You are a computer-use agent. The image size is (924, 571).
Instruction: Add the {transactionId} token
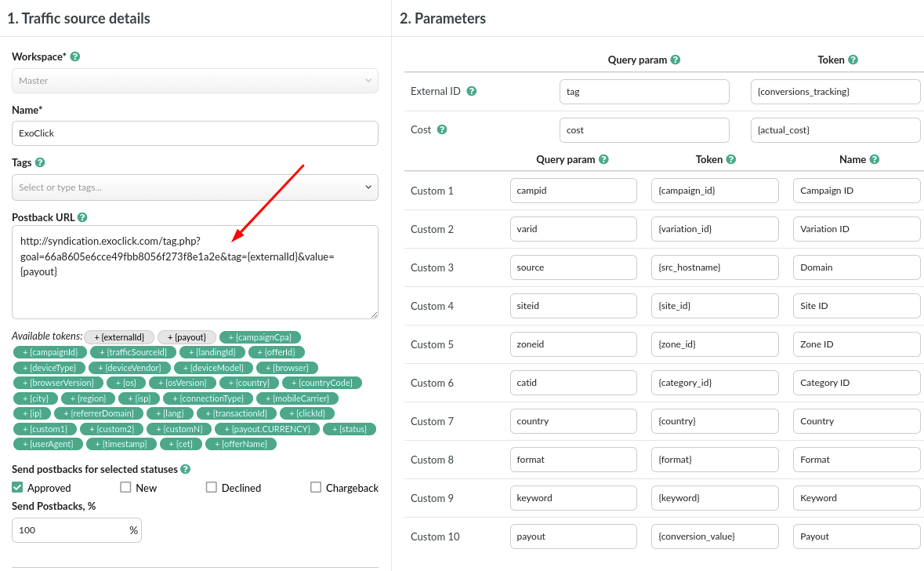click(236, 413)
